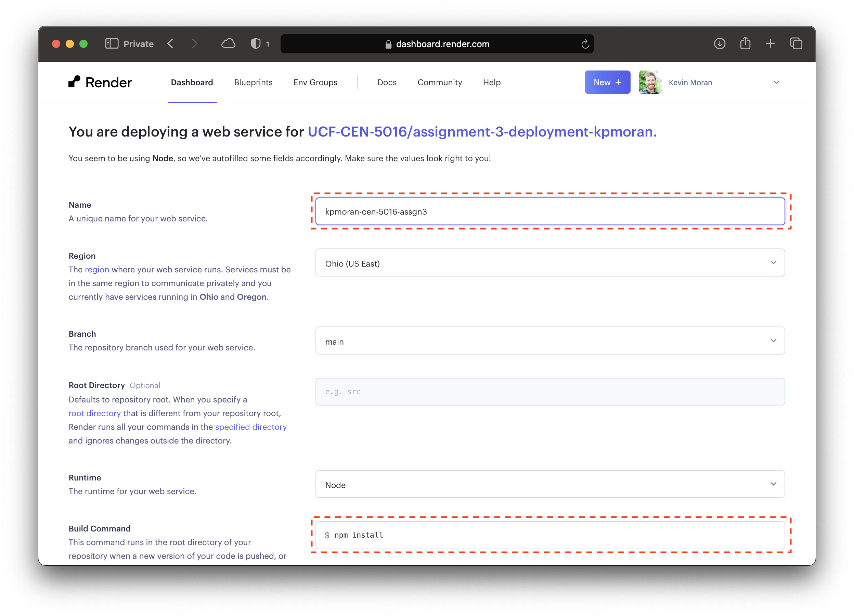Click the browser forward arrow
This screenshot has height=616, width=854.
[x=194, y=44]
